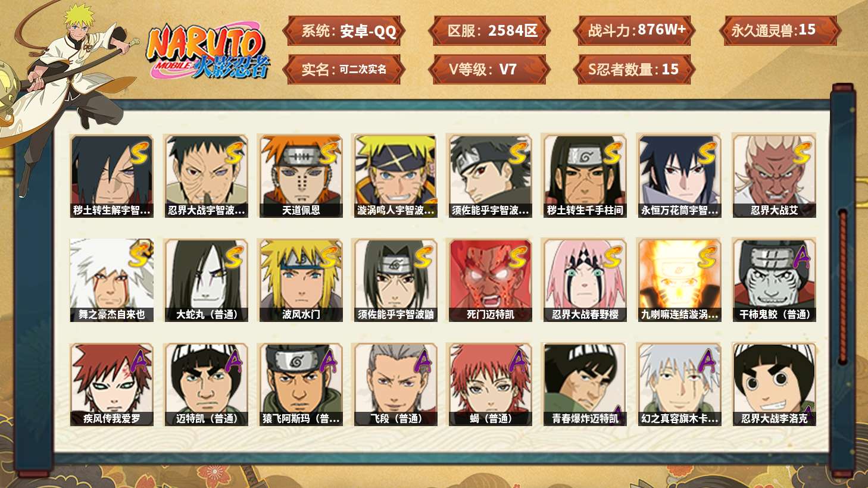Viewport: 868px width, 488px height.
Task: Select the 舞之豪杰自来也 portrait
Action: pos(111,280)
